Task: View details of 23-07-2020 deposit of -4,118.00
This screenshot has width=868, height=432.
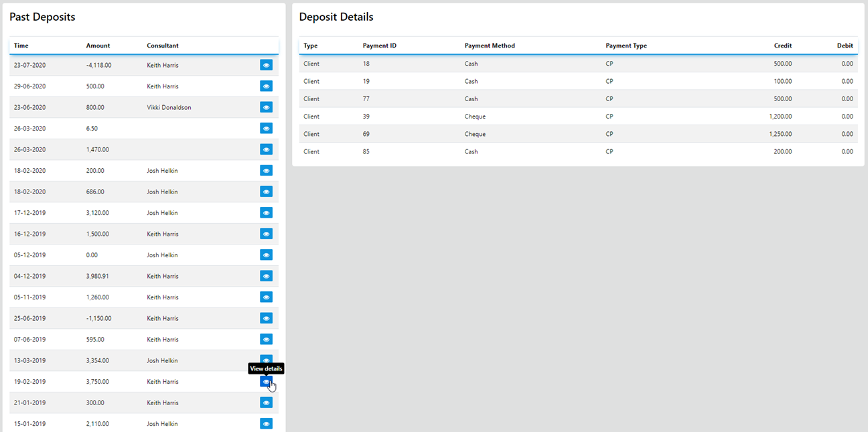Action: (x=266, y=65)
